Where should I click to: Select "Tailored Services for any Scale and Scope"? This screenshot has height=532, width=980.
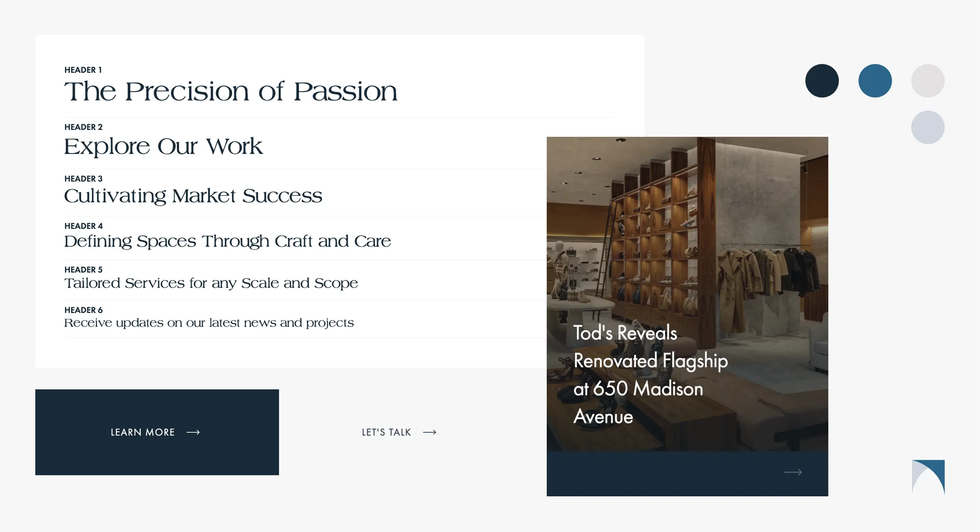click(211, 283)
